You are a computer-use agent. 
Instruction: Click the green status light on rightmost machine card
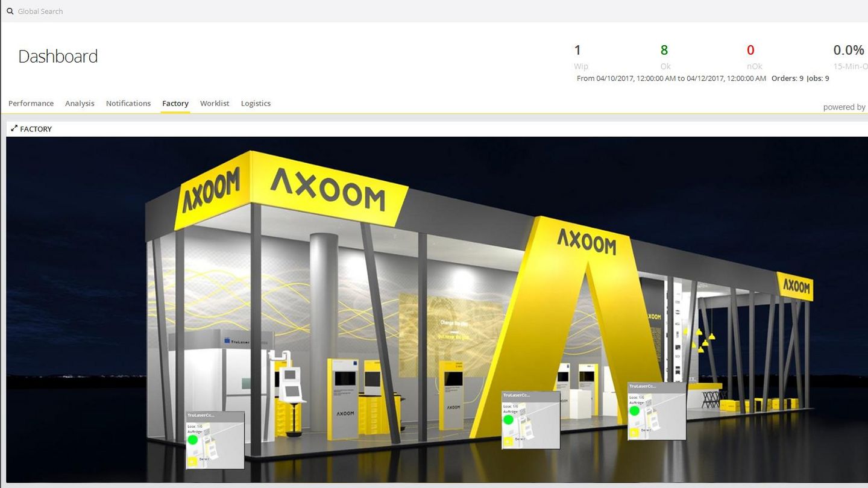[x=634, y=410]
